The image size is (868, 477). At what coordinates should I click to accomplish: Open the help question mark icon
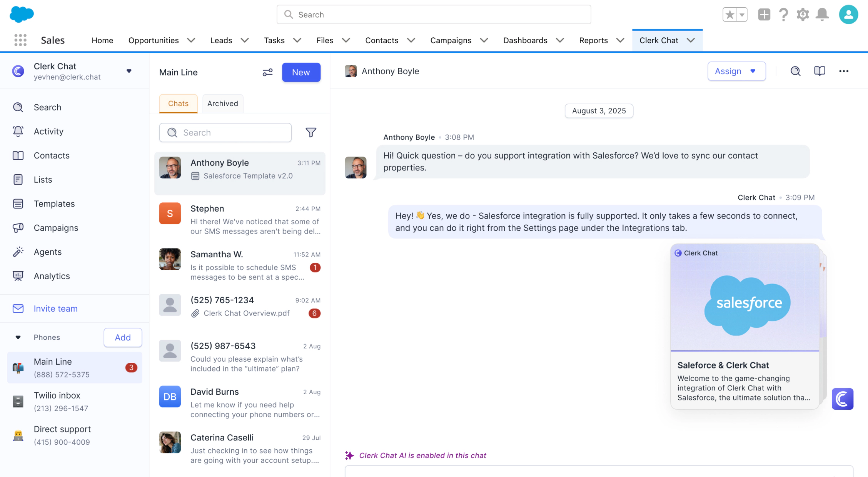[783, 15]
